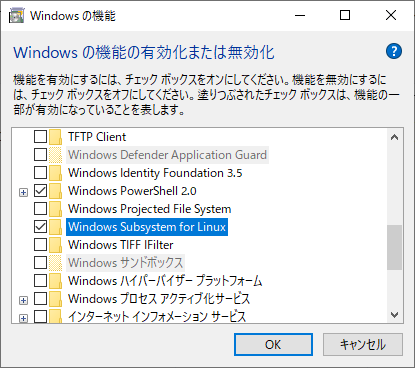Click the Windows Features title bar icon
The image size is (415, 368).
[x=16, y=16]
